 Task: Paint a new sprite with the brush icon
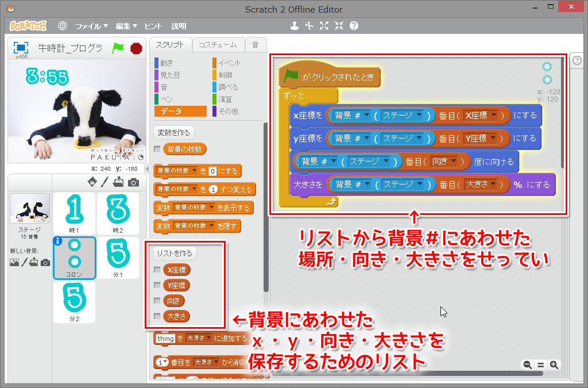coord(105,182)
